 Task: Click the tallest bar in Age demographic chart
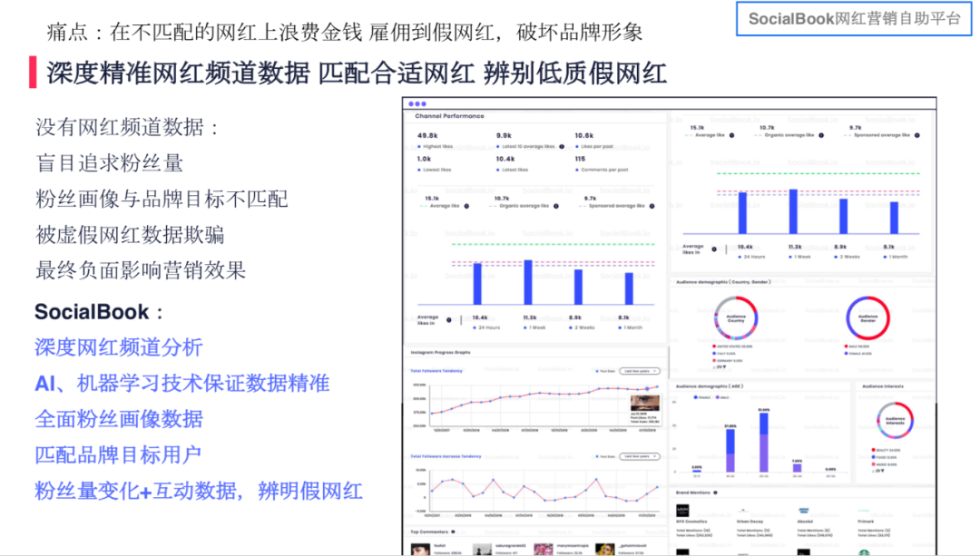click(764, 443)
